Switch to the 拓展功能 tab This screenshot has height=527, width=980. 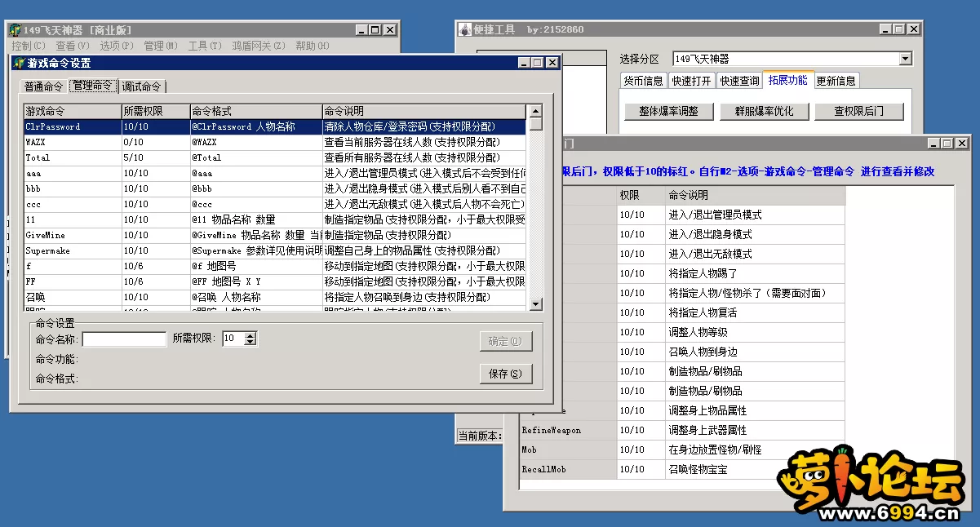click(788, 79)
